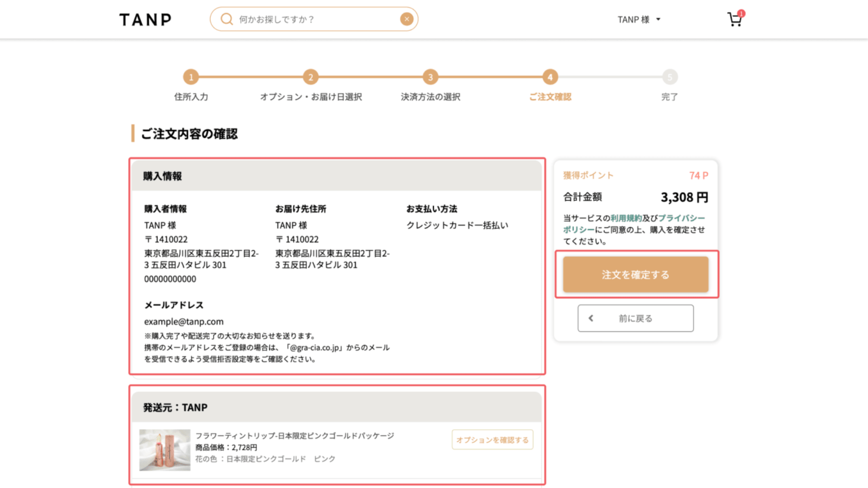This screenshot has width=868, height=488.
Task: Click the flower tint lip product thumbnail
Action: tap(165, 450)
